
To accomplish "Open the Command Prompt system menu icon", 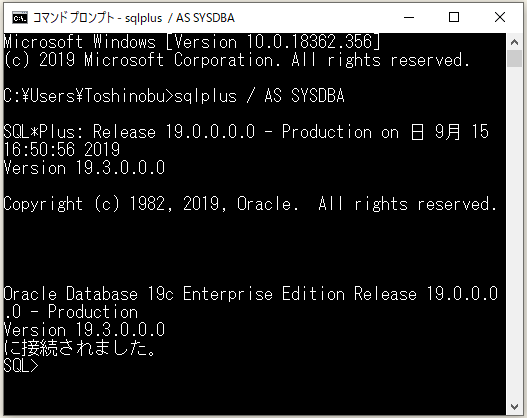I will coord(19,17).
